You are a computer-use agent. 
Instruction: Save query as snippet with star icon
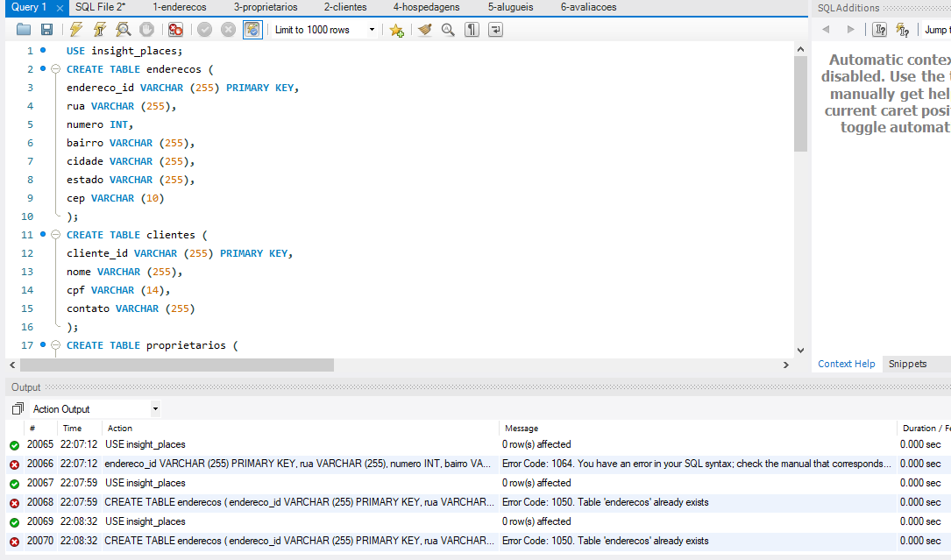click(397, 30)
